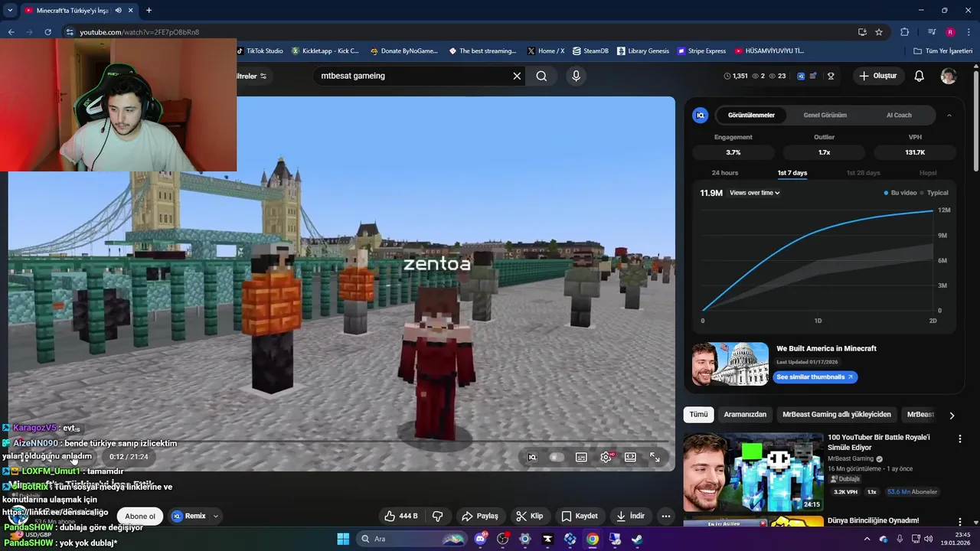The image size is (980, 551).
Task: Open options for the 100 YouTuber video
Action: [x=960, y=439]
